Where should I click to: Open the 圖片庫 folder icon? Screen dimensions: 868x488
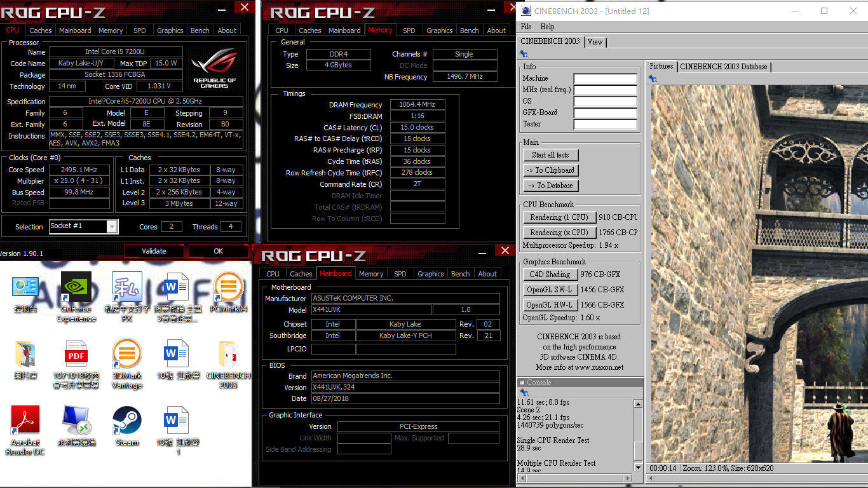coord(25,361)
